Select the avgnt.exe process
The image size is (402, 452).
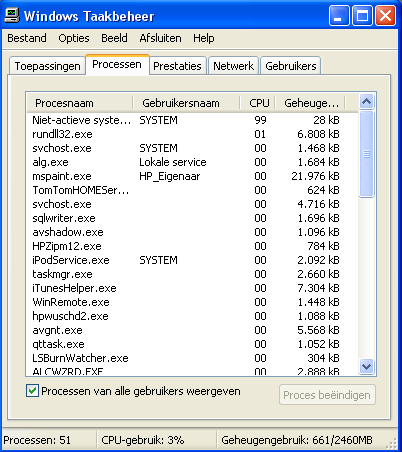[x=192, y=330]
